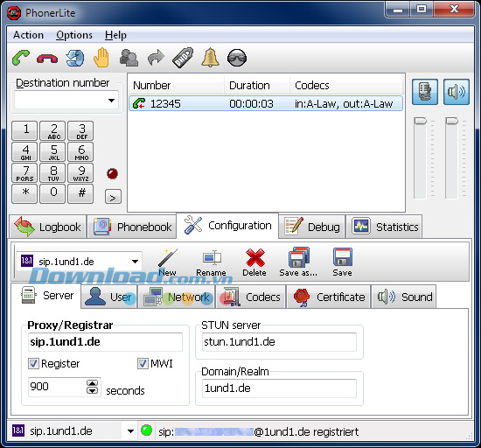Click the Codecs column header
Screen dimensions: 481x448
click(346, 85)
